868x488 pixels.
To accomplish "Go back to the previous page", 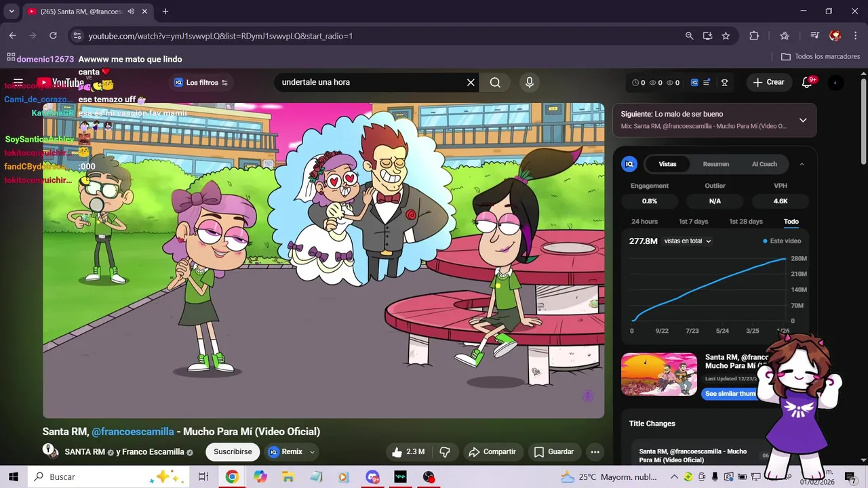I will (x=12, y=36).
